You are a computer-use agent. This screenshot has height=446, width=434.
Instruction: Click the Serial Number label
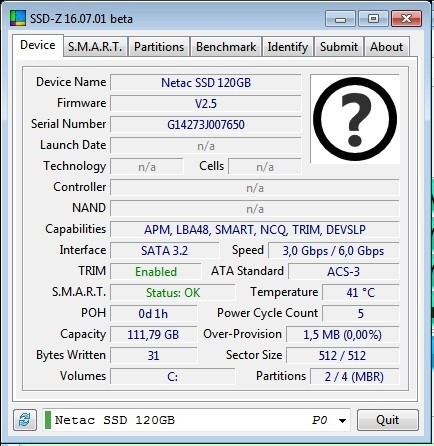69,124
